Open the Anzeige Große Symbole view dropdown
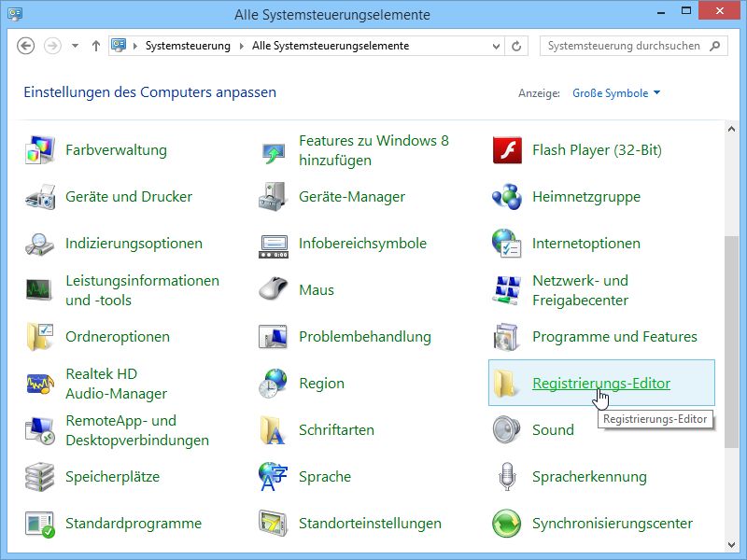747x560 pixels. [x=616, y=92]
